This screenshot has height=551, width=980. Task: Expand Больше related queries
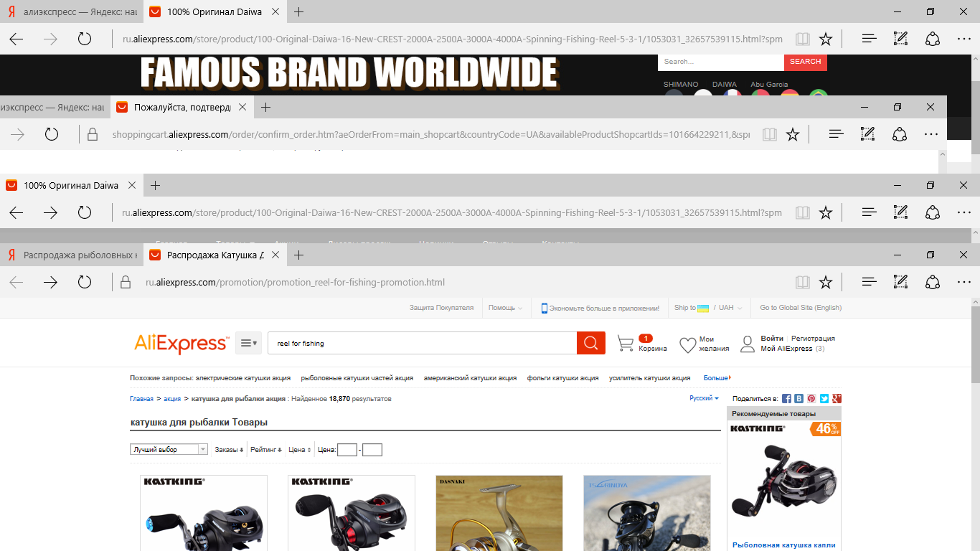pos(717,378)
